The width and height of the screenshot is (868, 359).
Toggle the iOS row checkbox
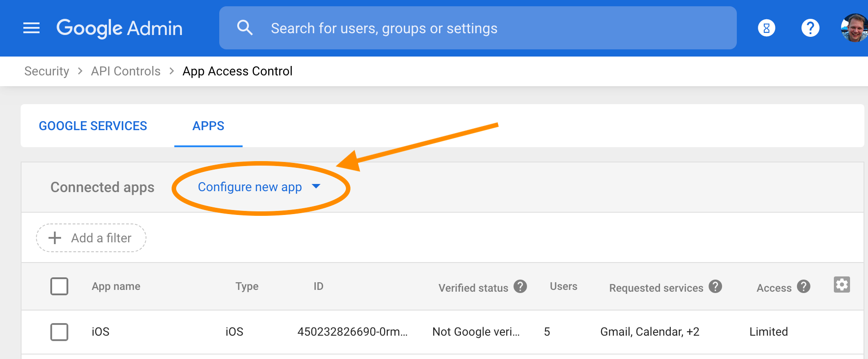point(59,332)
